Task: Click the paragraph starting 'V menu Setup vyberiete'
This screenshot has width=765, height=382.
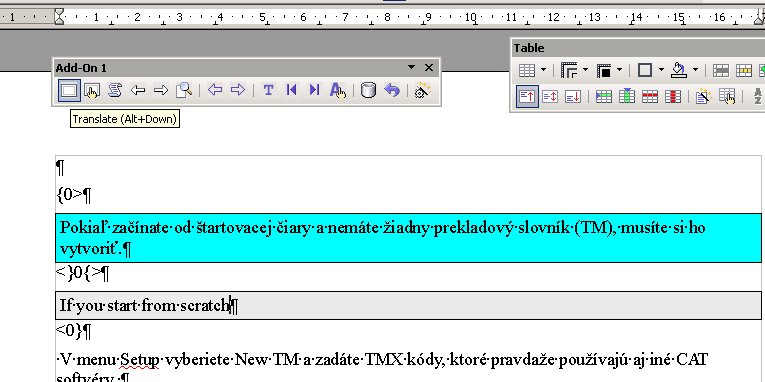Action: click(382, 368)
